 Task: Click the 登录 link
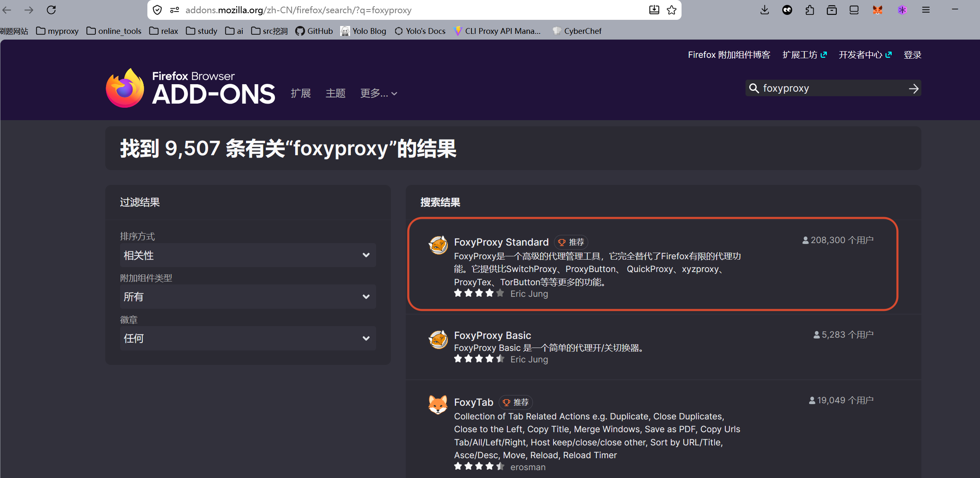(x=912, y=55)
